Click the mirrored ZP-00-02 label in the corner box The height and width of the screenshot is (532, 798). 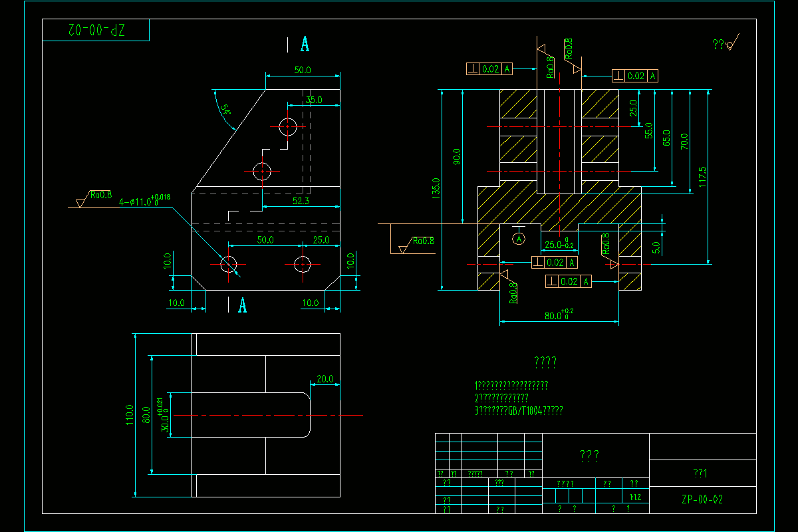point(97,31)
